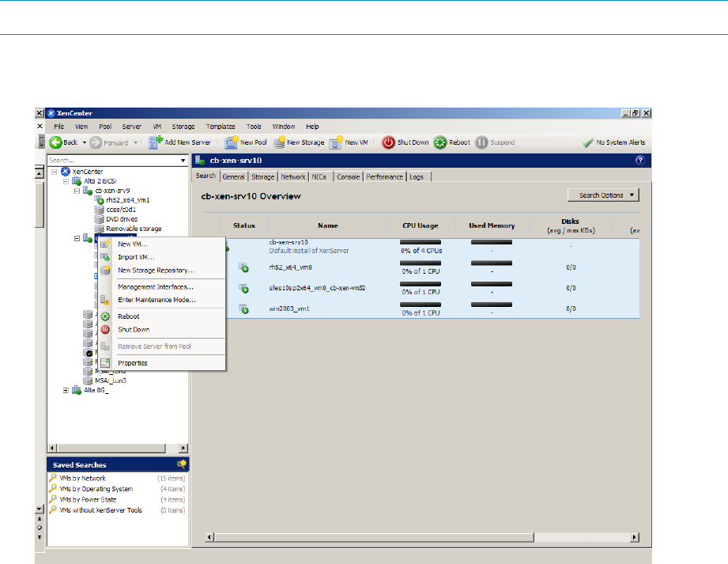Click the red Shut Down toolbar icon

tap(388, 142)
